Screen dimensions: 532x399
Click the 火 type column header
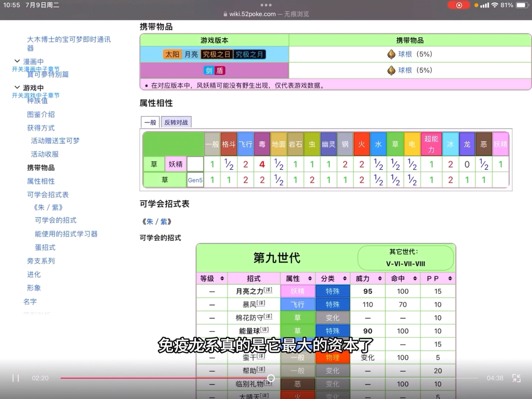(362, 144)
